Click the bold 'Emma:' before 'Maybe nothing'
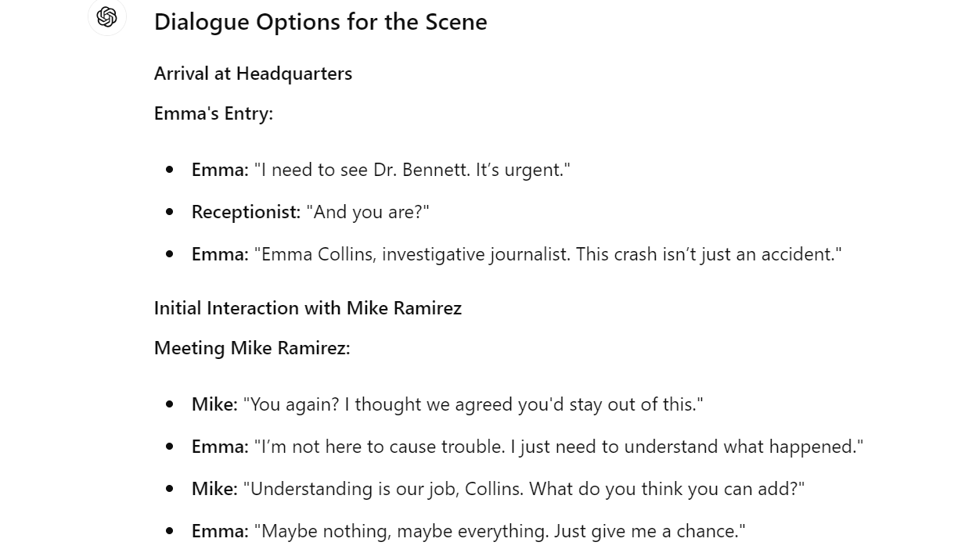Screen dimensions: 972x560 [220, 531]
